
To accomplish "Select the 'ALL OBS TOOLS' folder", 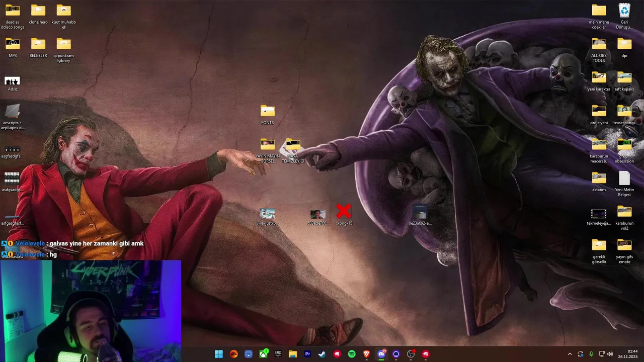I will point(599,49).
